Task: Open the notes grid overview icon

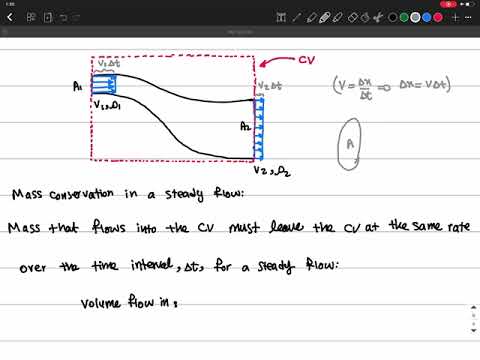Action: 31,17
